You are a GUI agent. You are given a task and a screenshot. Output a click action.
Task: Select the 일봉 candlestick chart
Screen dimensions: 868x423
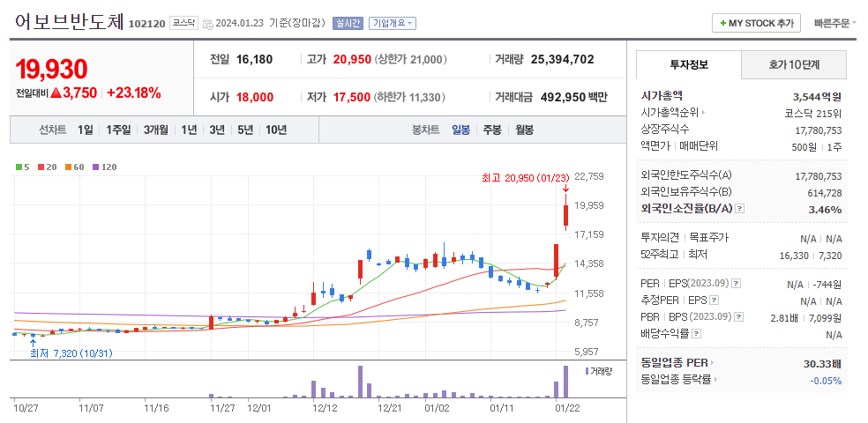(460, 130)
